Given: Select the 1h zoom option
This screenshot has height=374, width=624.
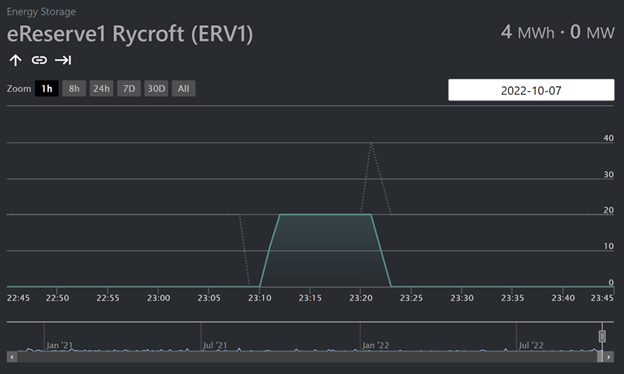Looking at the screenshot, I should point(47,88).
